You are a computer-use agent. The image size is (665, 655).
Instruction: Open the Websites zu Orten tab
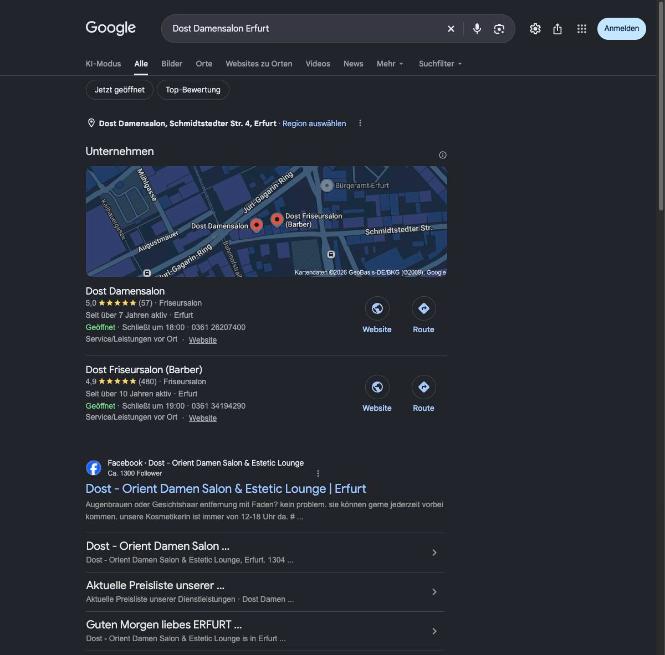click(x=259, y=64)
